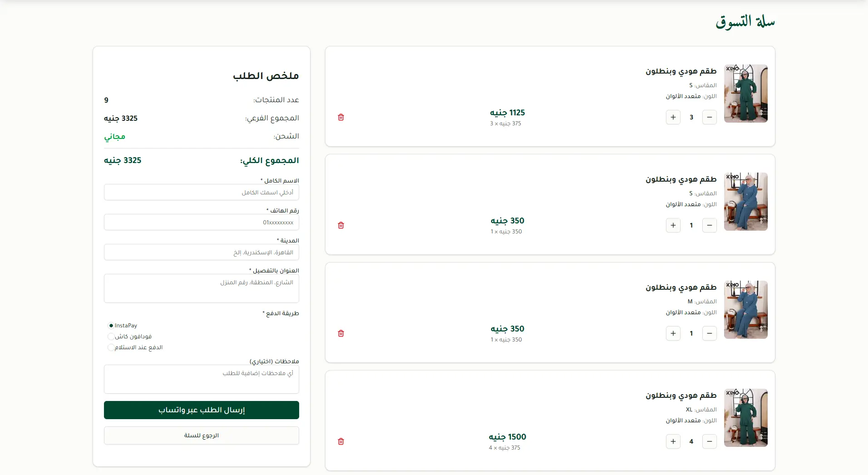Open thumbnail of the size S blue outfit
Screen dimensions: 868x475
click(746, 202)
